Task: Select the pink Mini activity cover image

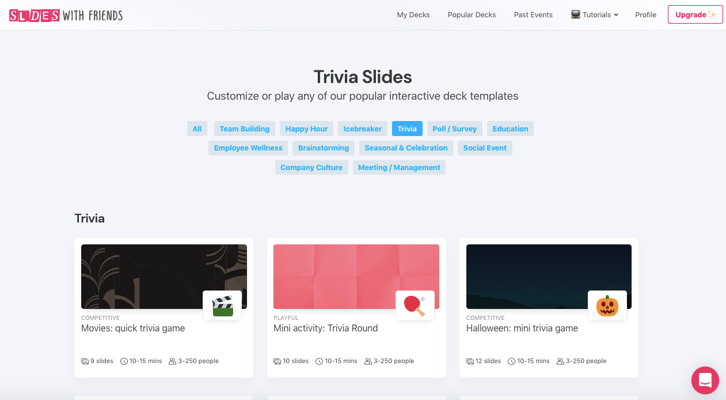Action: (x=356, y=276)
